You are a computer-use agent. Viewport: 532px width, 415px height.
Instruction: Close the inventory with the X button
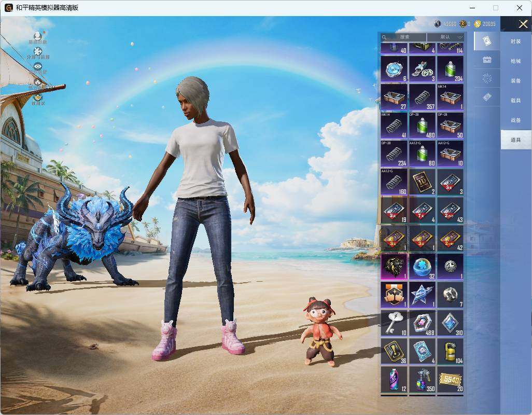click(x=523, y=24)
